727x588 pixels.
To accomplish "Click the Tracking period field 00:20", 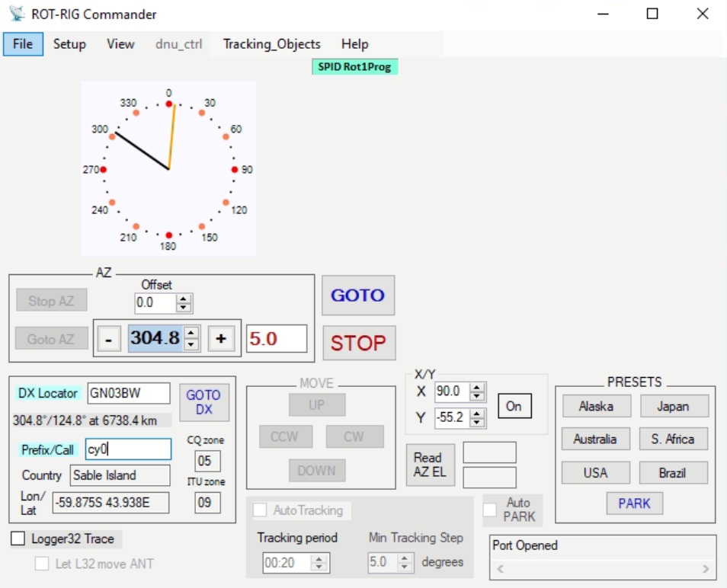I will [x=287, y=563].
